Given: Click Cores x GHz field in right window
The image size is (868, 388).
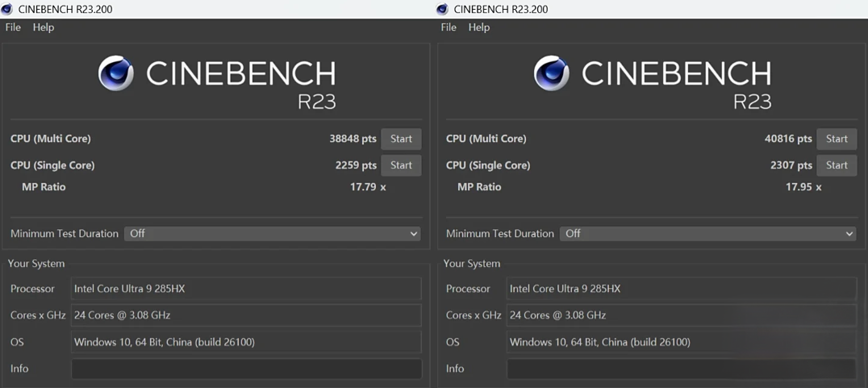Looking at the screenshot, I should (682, 315).
